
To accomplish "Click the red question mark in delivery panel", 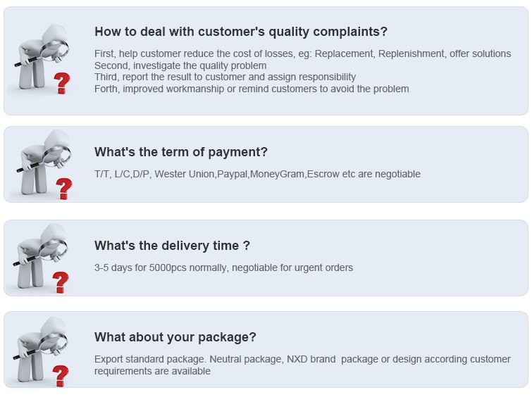I will (61, 282).
